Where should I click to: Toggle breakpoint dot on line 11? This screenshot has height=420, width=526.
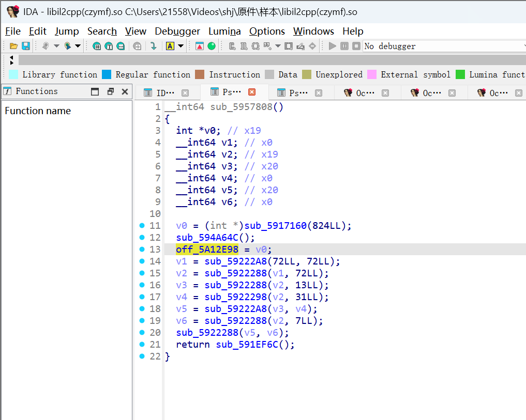[142, 226]
